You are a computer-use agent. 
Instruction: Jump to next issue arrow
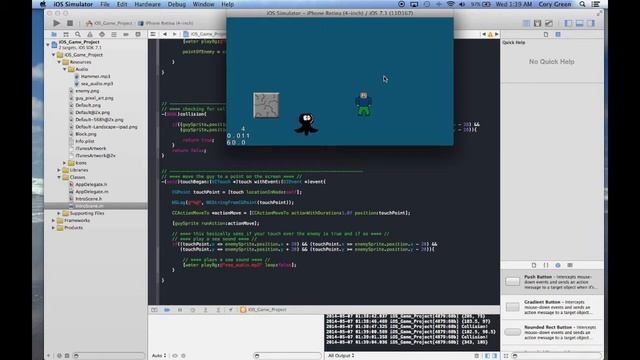tap(496, 34)
